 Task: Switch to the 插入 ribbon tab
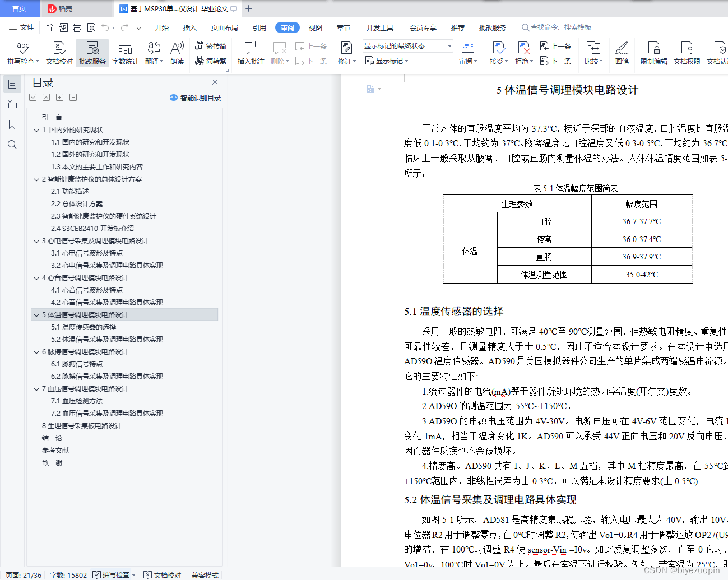[190, 27]
